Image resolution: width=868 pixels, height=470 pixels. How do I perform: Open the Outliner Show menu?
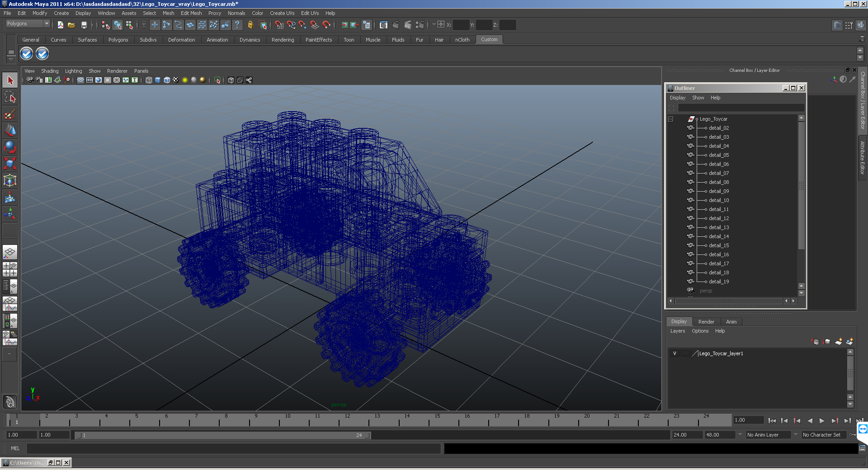tap(698, 98)
